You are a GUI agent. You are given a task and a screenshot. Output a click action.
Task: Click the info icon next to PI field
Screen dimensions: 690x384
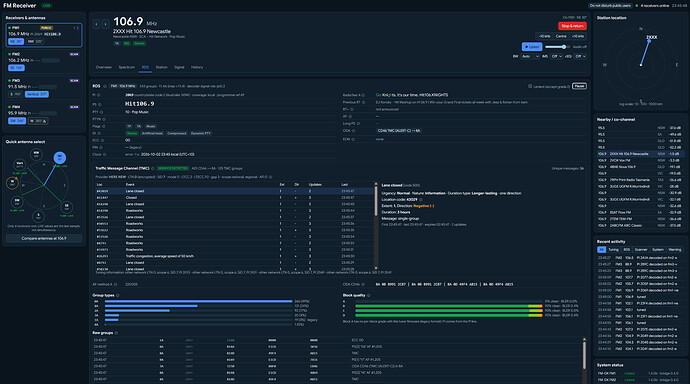point(99,95)
